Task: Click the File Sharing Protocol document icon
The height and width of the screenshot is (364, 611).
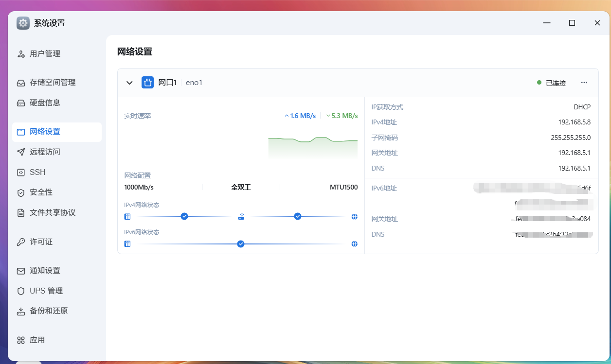Action: [21, 213]
